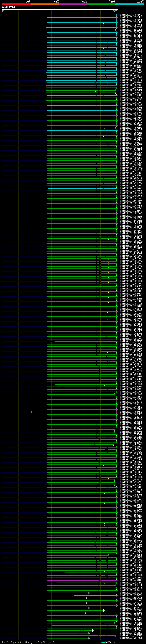
Task: Select hit label UniRef100_B7ZX06
Action: (131, 72)
